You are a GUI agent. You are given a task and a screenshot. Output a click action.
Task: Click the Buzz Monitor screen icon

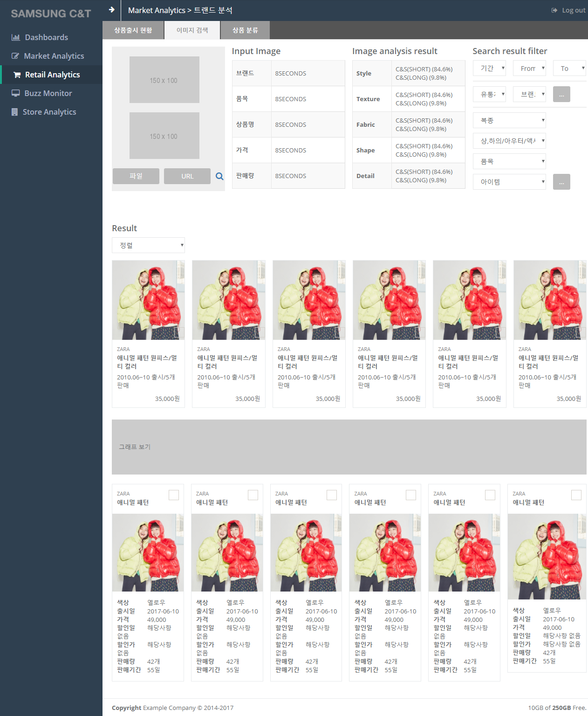[16, 93]
